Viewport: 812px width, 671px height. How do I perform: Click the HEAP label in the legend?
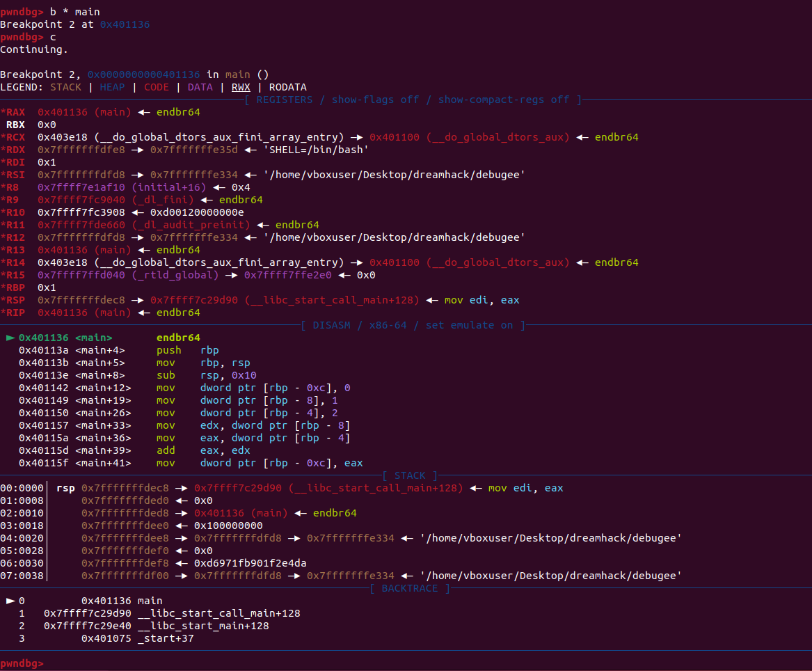[x=113, y=87]
